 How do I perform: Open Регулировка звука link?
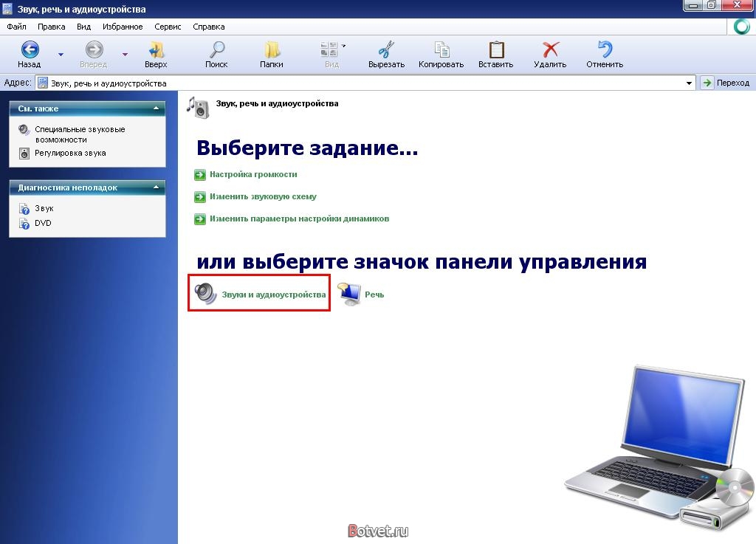(x=70, y=154)
